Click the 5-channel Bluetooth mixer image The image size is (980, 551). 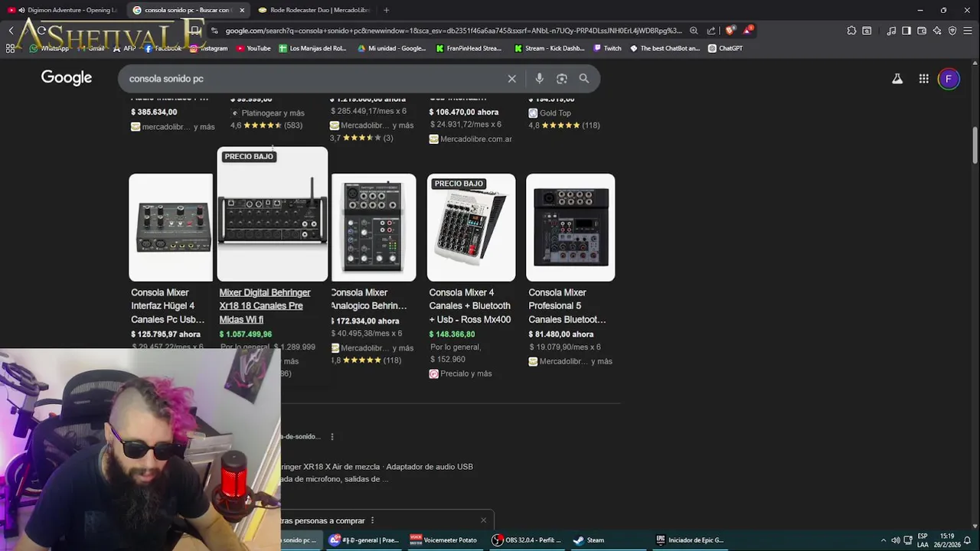coord(570,227)
